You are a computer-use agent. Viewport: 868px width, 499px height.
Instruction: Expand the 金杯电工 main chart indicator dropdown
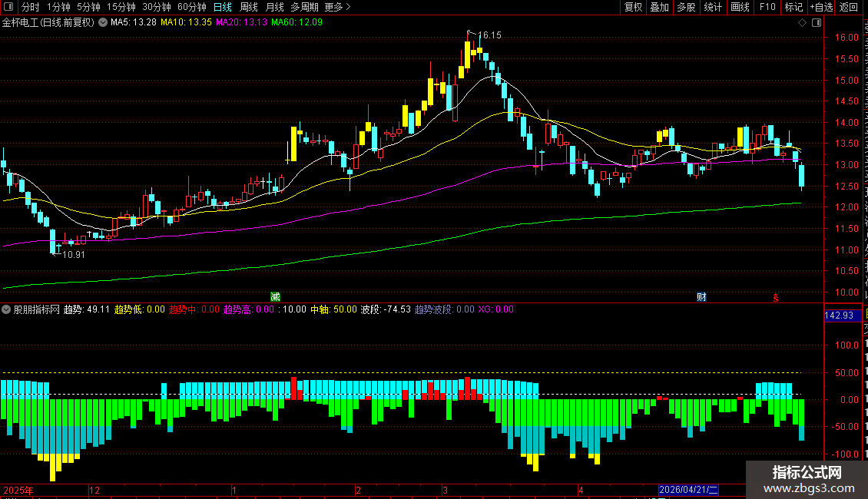click(x=103, y=23)
